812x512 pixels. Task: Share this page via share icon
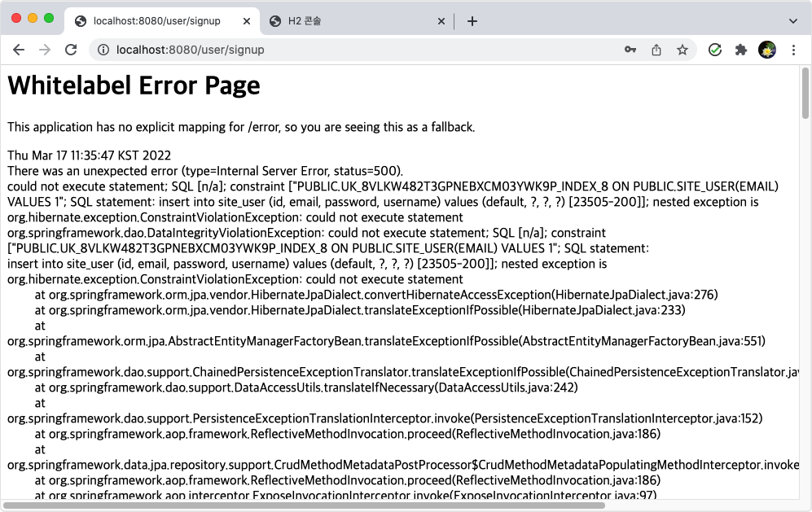(x=656, y=50)
